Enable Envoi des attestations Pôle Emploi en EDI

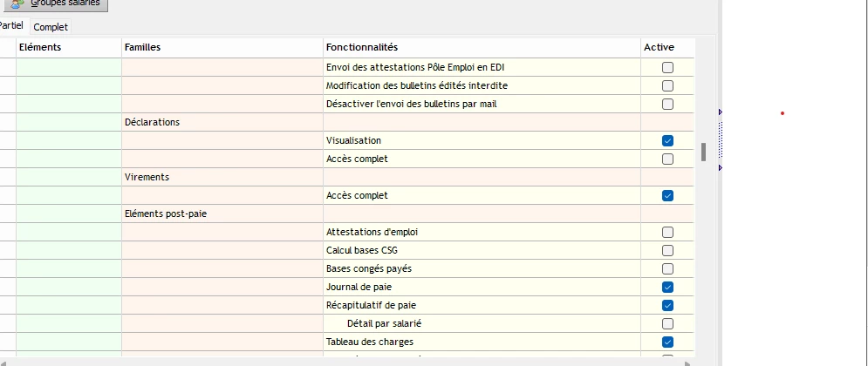(x=667, y=67)
